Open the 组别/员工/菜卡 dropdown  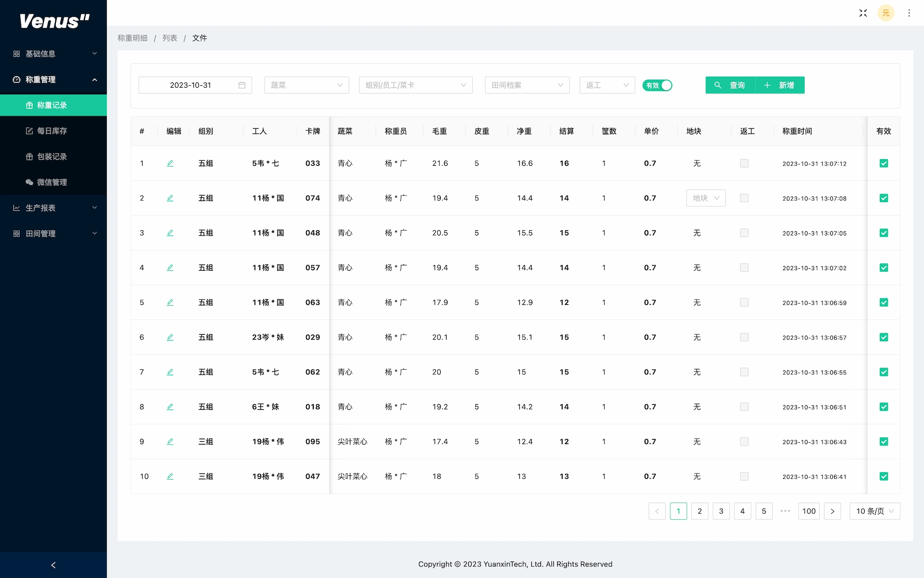[416, 85]
